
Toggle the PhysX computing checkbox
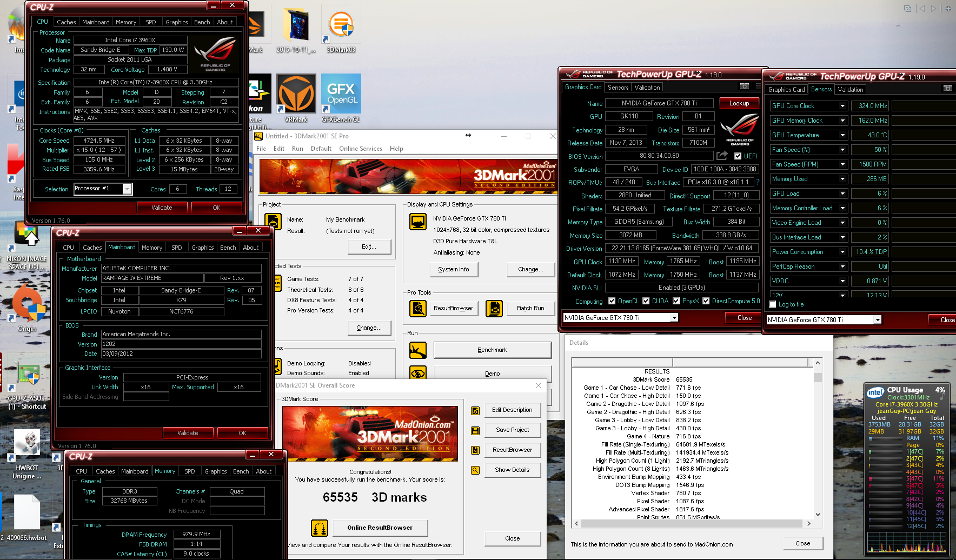676,301
